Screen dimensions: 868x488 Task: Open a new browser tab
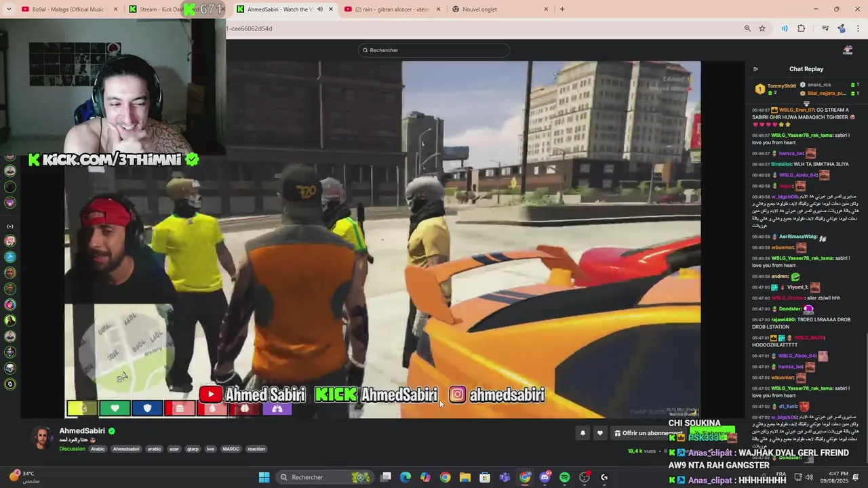pos(562,9)
